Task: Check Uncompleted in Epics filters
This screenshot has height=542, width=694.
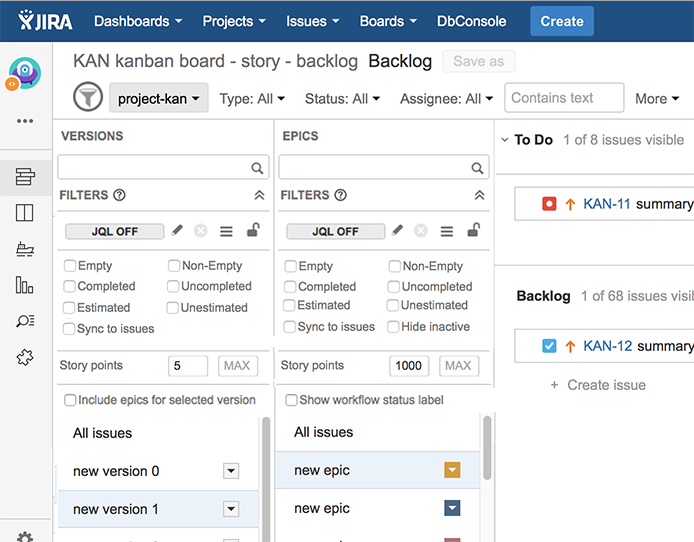Action: (393, 287)
